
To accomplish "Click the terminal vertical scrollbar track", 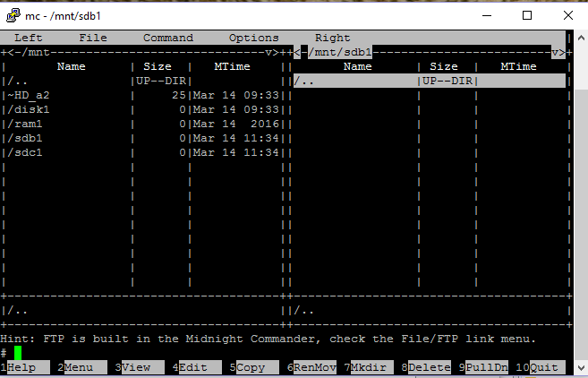I will (x=581, y=202).
